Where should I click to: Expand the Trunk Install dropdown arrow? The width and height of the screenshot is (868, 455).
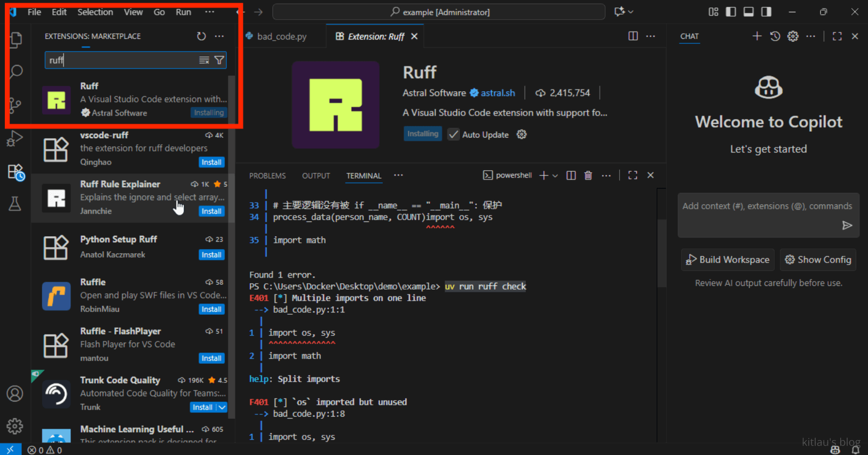(x=222, y=408)
